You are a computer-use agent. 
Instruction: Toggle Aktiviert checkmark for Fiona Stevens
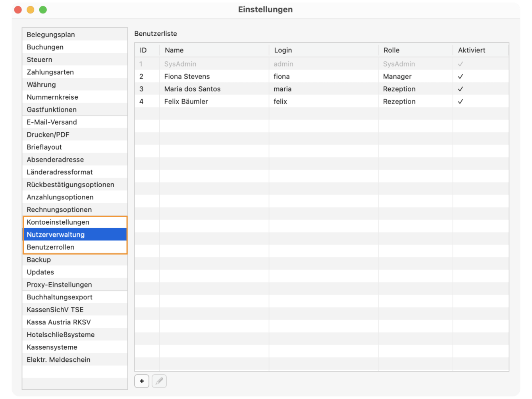[460, 77]
